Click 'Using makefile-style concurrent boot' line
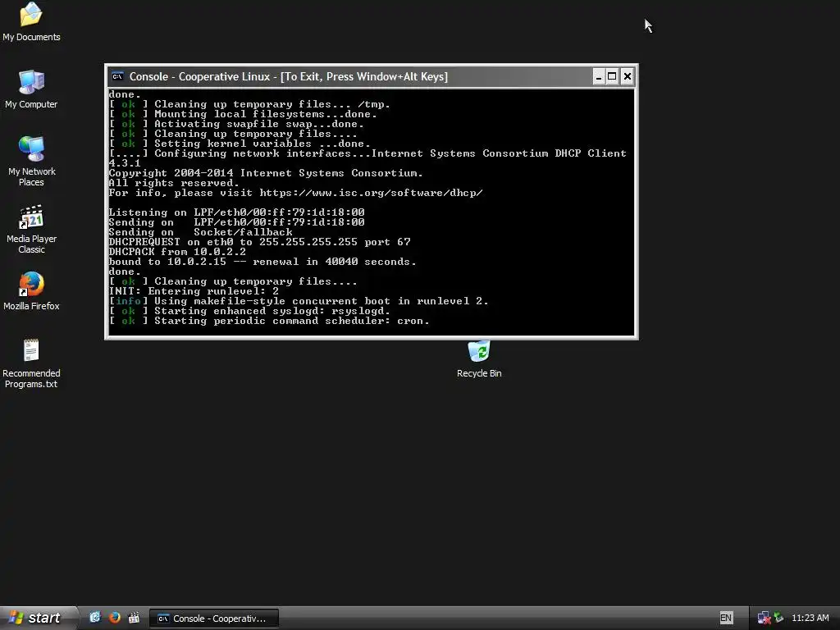The height and width of the screenshot is (630, 840). [299, 301]
